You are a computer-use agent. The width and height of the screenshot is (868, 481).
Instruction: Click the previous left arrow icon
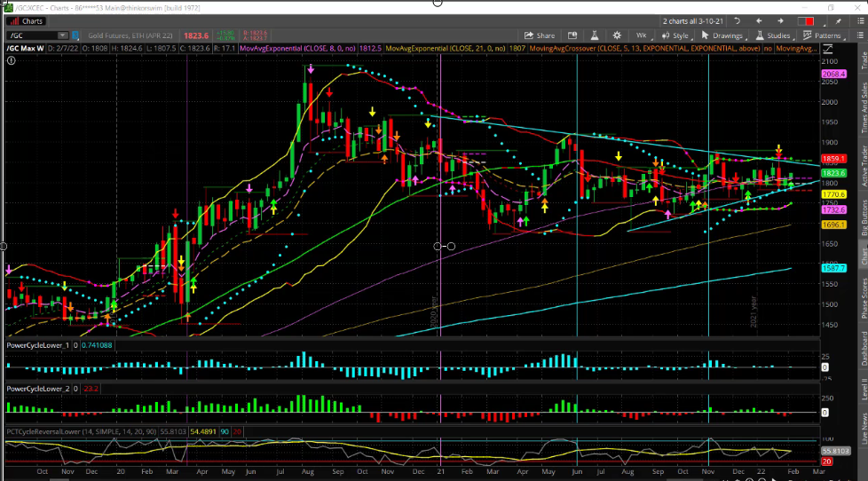759,21
